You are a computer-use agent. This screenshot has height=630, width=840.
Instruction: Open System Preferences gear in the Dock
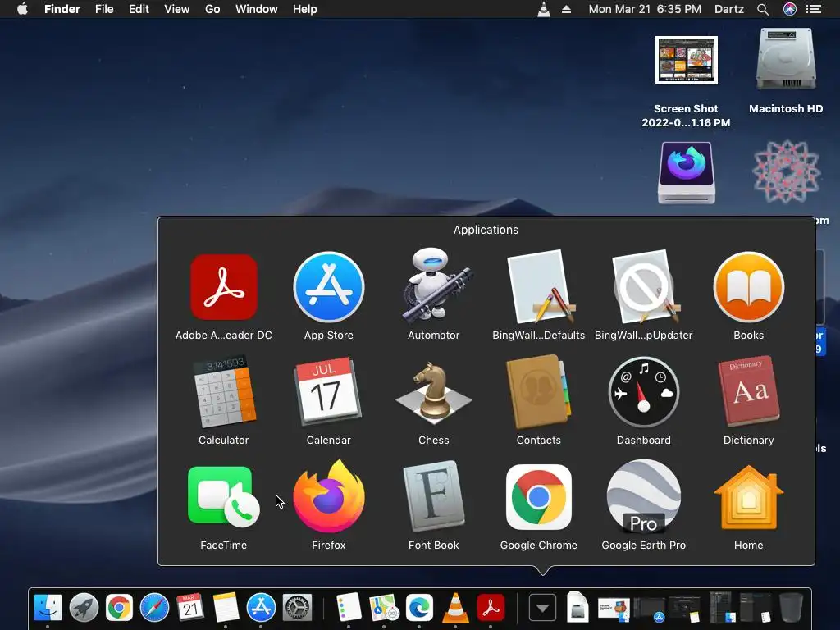(x=297, y=608)
